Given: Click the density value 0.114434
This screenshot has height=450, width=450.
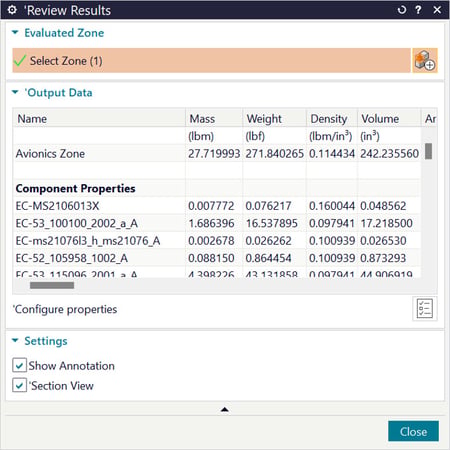Looking at the screenshot, I should (332, 154).
